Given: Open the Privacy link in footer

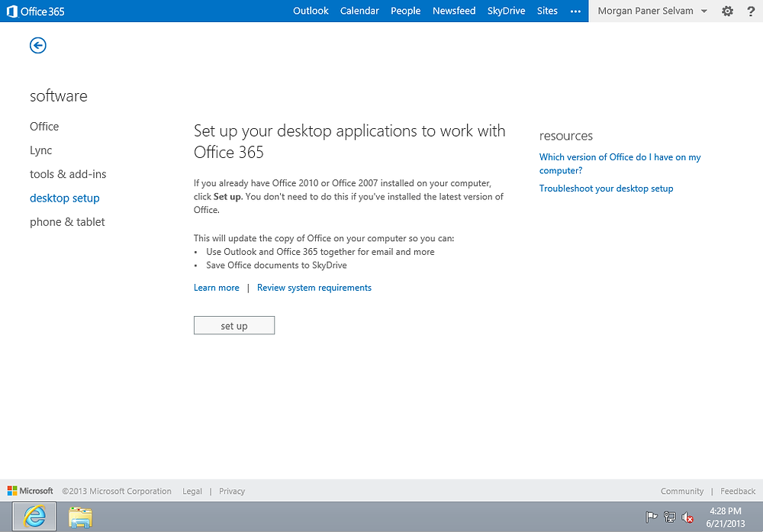Looking at the screenshot, I should coord(232,491).
